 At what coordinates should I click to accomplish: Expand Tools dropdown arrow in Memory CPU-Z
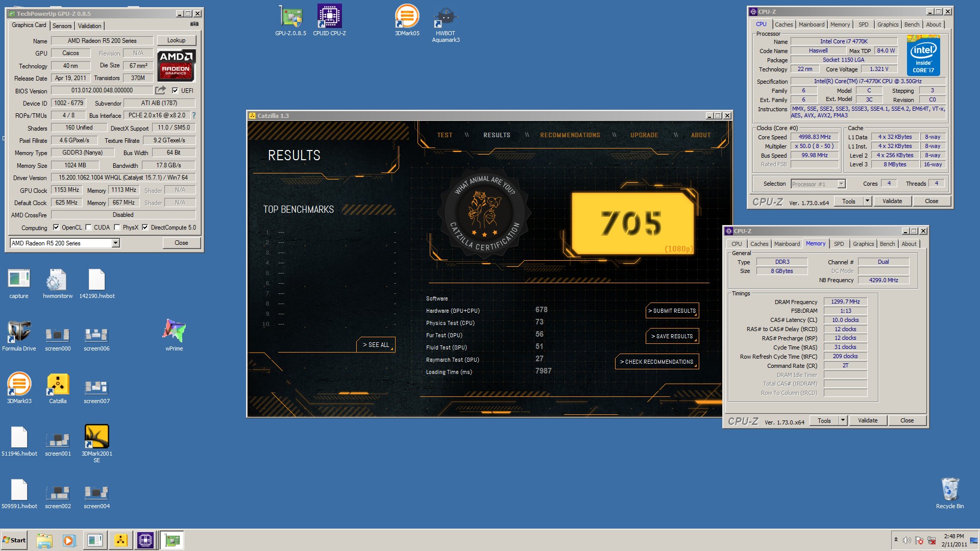pyautogui.click(x=843, y=420)
